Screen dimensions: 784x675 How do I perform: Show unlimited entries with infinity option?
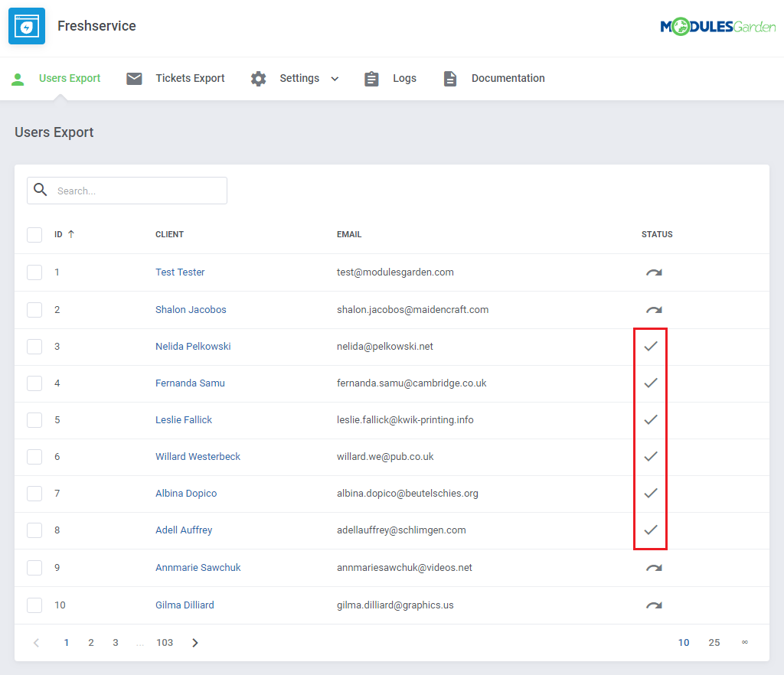[744, 643]
